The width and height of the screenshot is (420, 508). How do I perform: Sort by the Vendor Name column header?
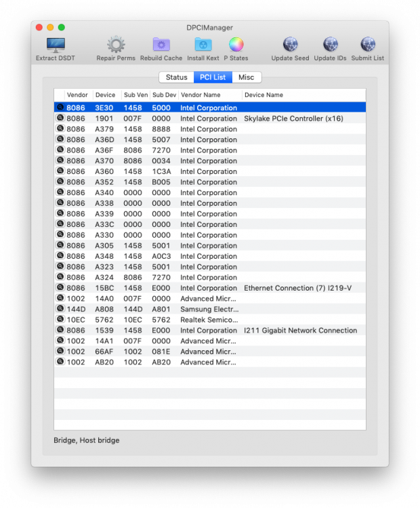point(210,95)
